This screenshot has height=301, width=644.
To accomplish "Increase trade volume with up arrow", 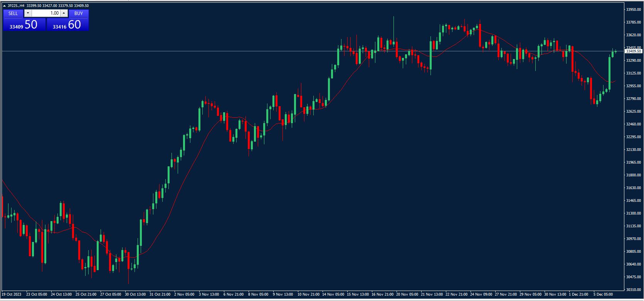I will (x=64, y=13).
